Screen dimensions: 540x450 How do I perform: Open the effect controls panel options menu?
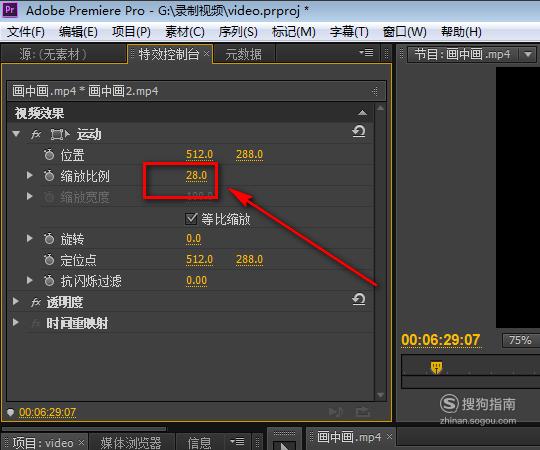(x=366, y=52)
